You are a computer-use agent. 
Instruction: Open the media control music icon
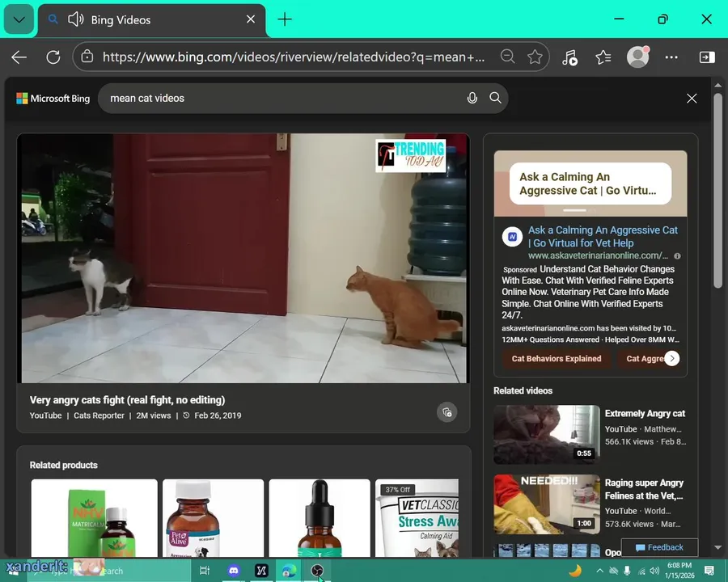click(569, 57)
